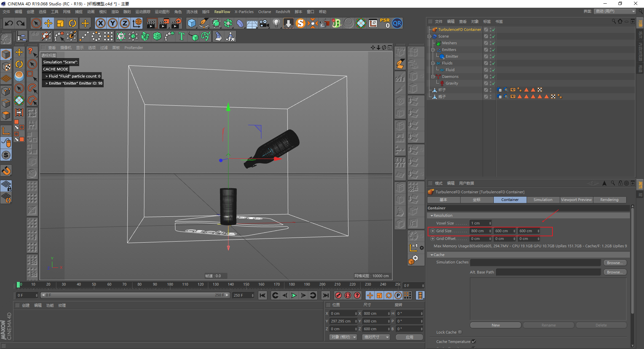644x349 pixels.
Task: Click the Voxel Size input field
Action: (479, 223)
